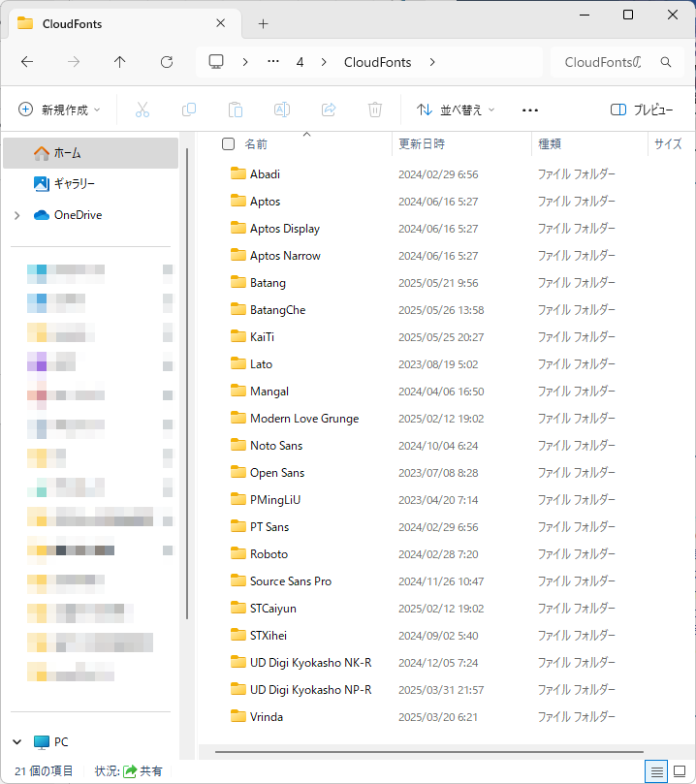The image size is (696, 784).
Task: Sort by the 名前 column header
Action: coord(256,144)
